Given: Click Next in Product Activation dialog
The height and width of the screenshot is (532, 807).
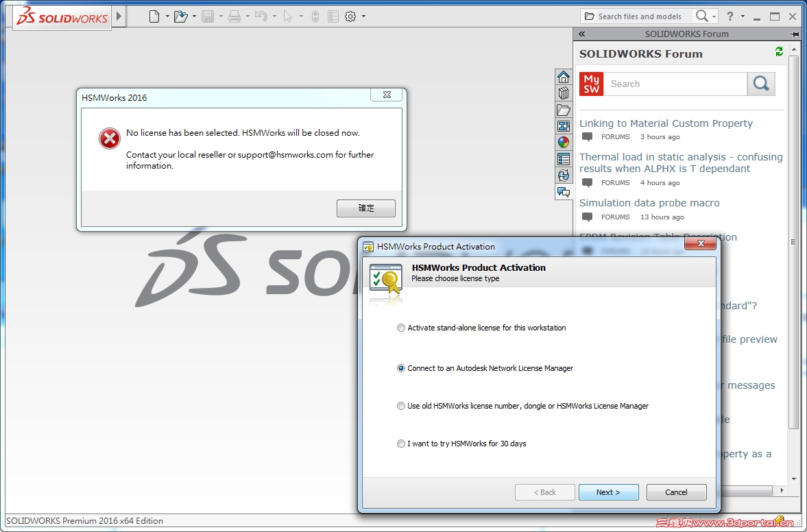Looking at the screenshot, I should tap(608, 492).
